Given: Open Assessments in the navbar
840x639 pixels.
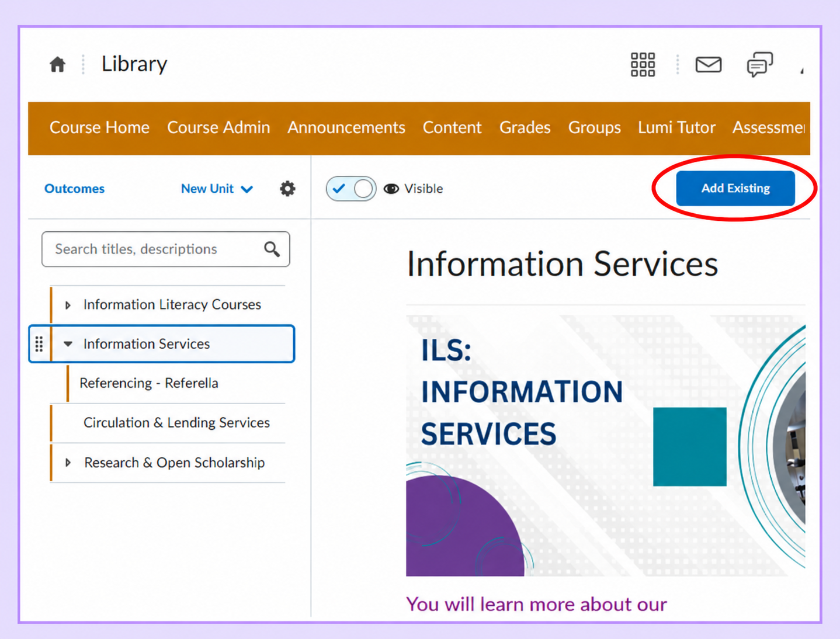Looking at the screenshot, I should (769, 127).
